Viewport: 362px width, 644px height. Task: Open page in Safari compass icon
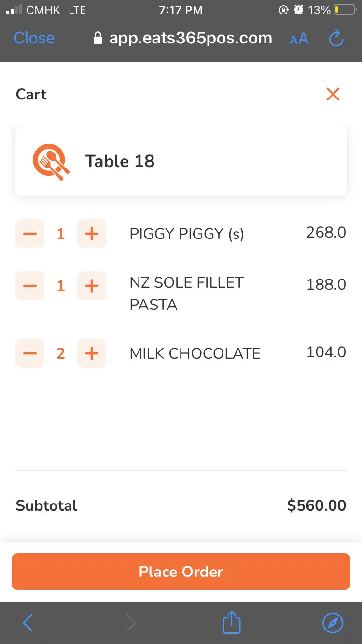[x=333, y=623]
